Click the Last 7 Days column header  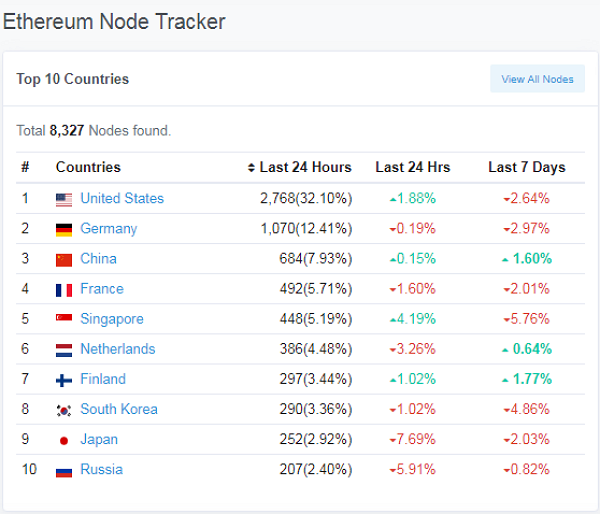tap(527, 168)
